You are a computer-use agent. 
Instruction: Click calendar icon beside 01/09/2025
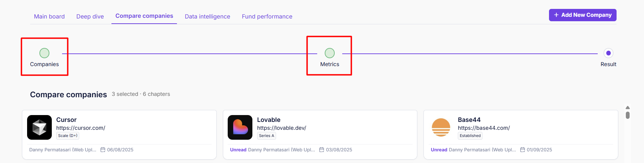(x=523, y=150)
